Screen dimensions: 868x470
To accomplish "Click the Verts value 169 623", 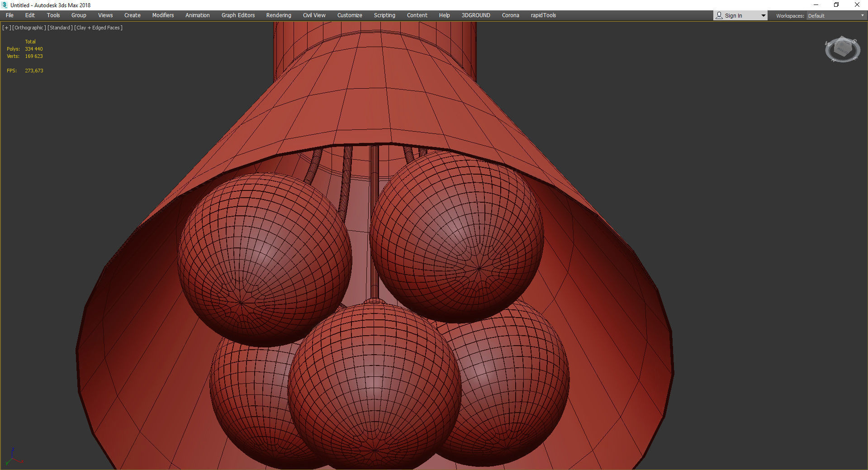I will click(34, 56).
